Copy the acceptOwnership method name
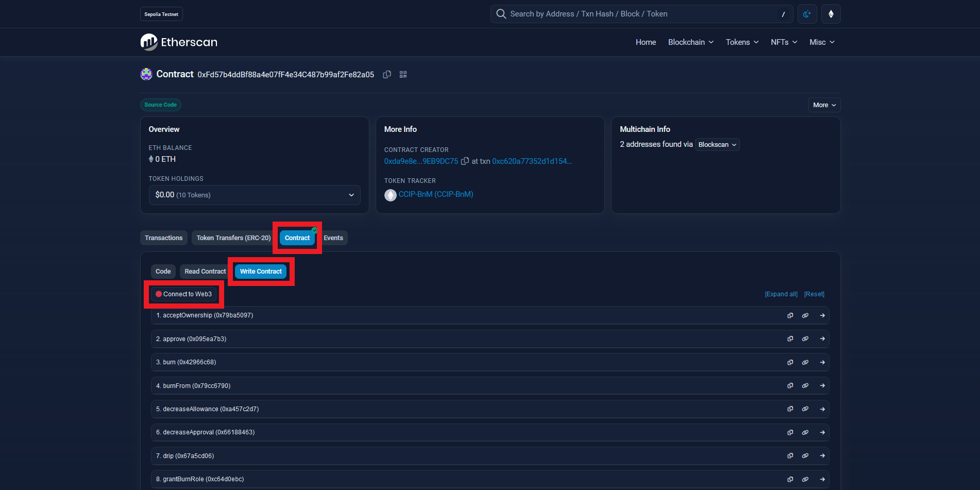This screenshot has width=980, height=490. 790,315
